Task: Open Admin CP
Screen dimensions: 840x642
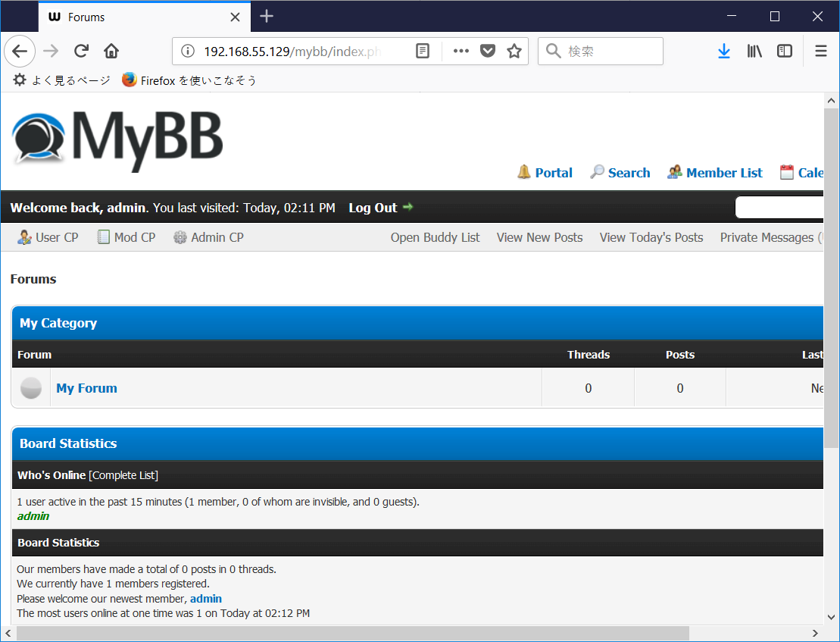Action: pyautogui.click(x=208, y=236)
